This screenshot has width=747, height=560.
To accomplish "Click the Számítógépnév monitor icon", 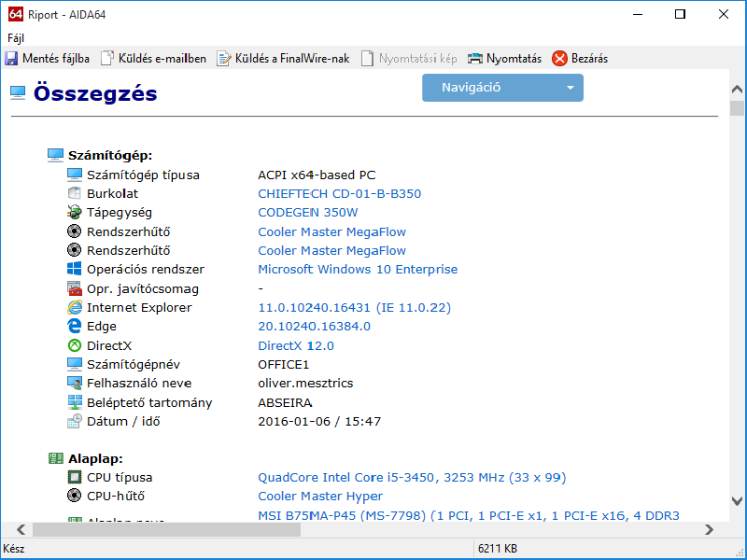I will (75, 364).
